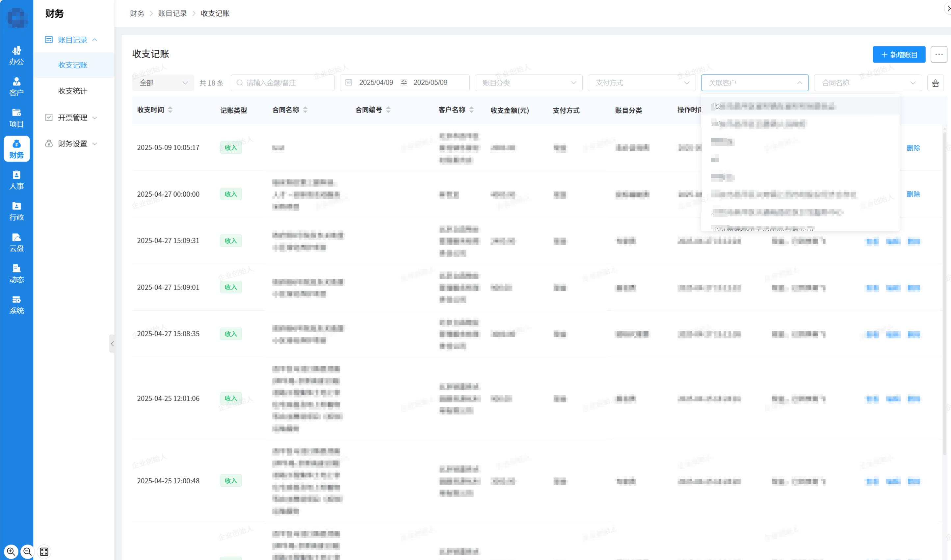Click the date 2025-04-27 15:09:31
This screenshot has height=560, width=951.
pyautogui.click(x=168, y=241)
